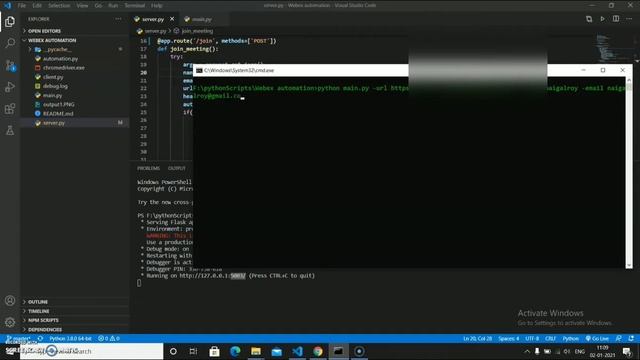Click the Python interpreter version in status bar
This screenshot has width=640, height=360.
point(70,338)
